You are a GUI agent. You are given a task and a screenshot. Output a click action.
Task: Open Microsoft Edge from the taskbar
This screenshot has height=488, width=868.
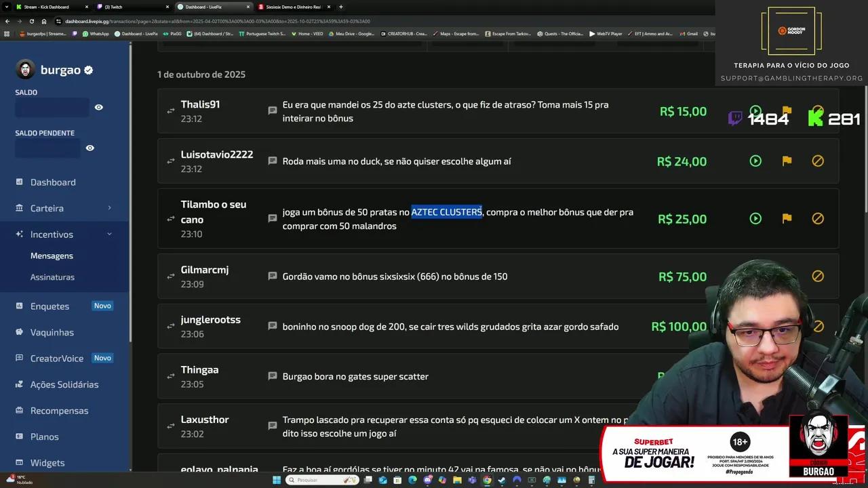click(x=413, y=480)
